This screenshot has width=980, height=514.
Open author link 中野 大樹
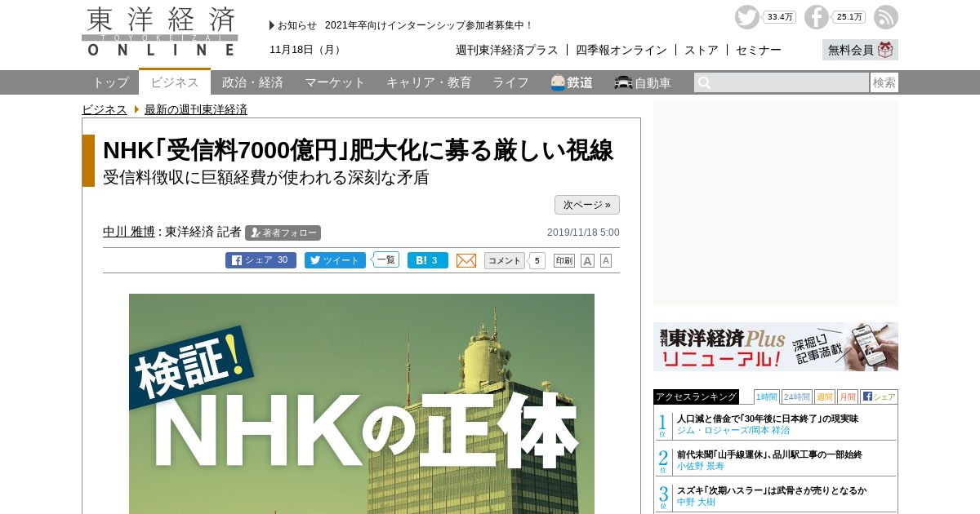(x=697, y=502)
